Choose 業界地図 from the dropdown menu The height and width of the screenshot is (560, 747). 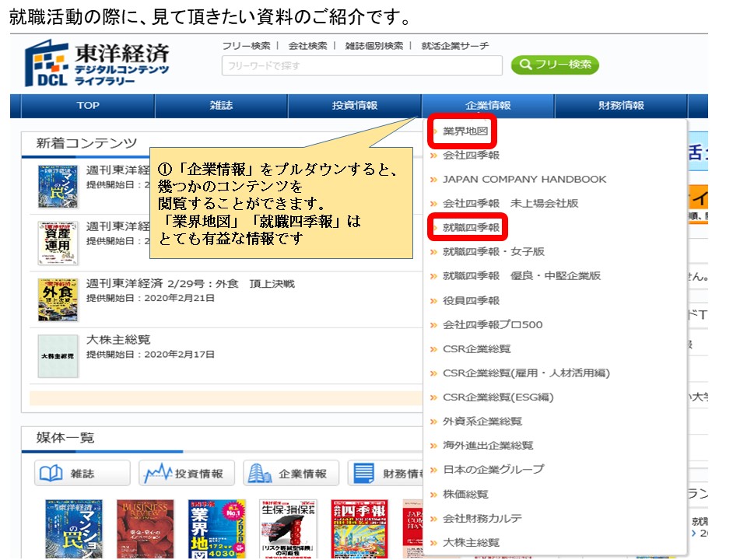465,131
